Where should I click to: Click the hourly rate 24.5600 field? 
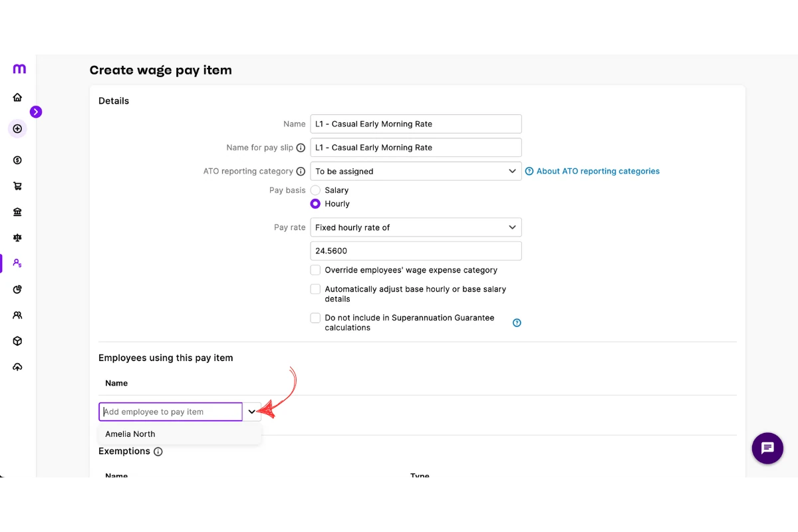click(416, 251)
